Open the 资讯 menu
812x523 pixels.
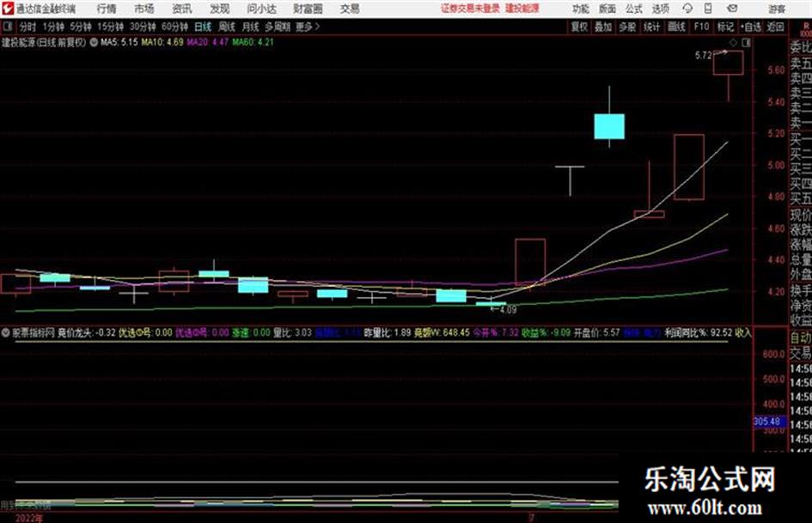[x=182, y=9]
